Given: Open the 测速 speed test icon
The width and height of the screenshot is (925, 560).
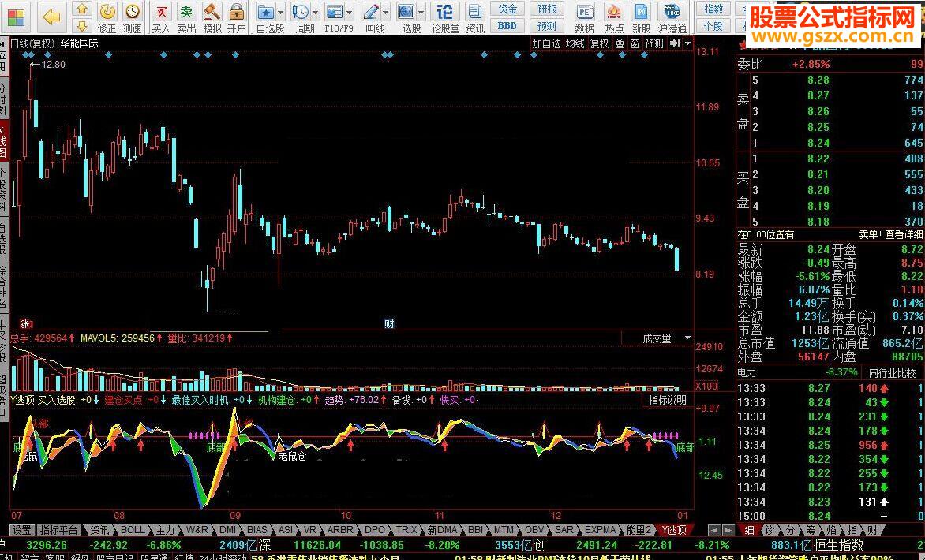Looking at the screenshot, I should click(132, 17).
